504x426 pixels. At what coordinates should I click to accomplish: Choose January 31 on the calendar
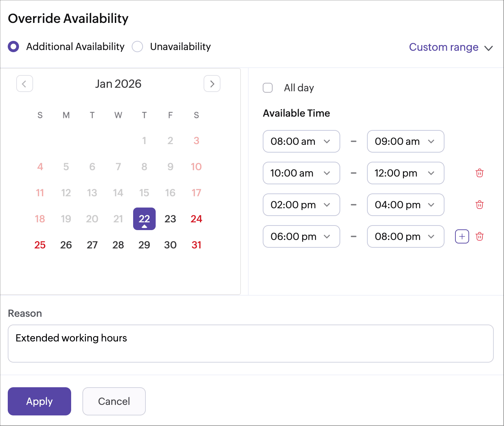coord(197,245)
